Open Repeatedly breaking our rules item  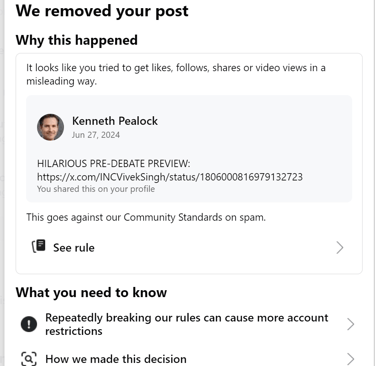pyautogui.click(x=189, y=324)
